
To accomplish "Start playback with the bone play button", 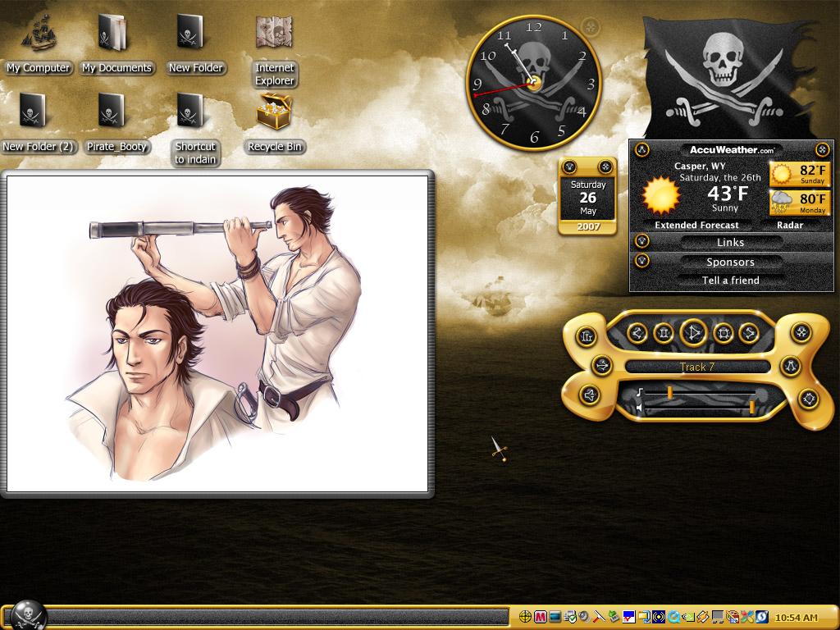I will coord(694,333).
